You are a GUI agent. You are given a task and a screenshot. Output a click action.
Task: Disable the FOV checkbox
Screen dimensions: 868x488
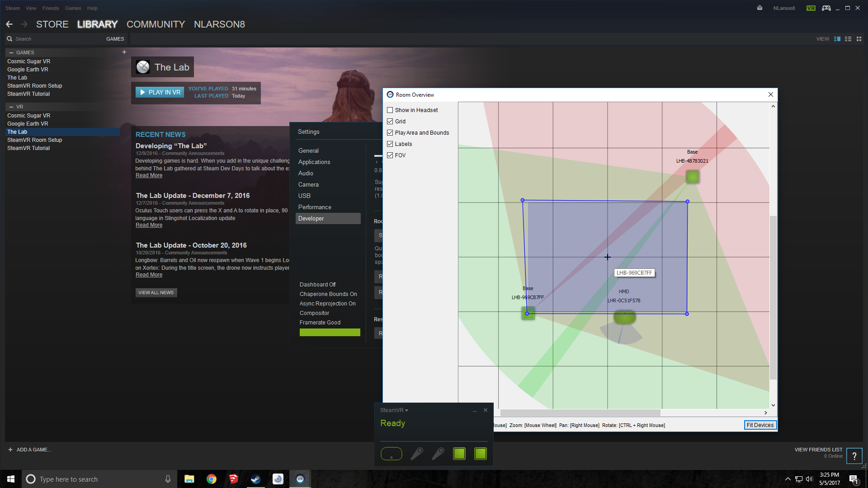(x=390, y=155)
